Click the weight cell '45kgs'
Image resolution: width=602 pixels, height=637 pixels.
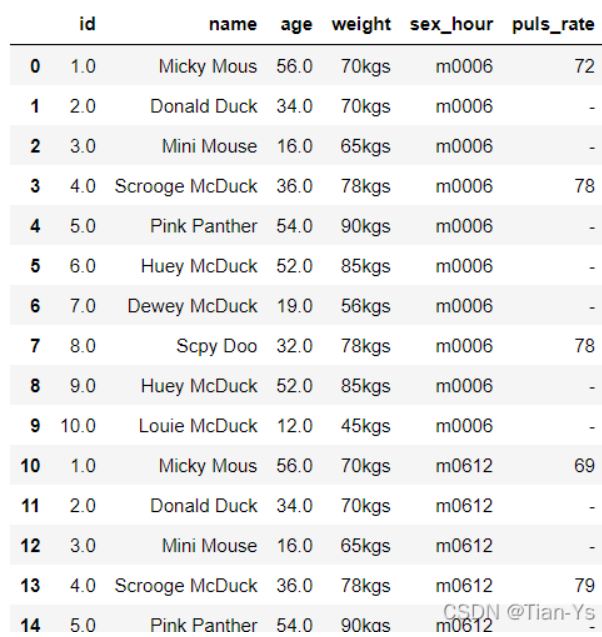tap(365, 427)
